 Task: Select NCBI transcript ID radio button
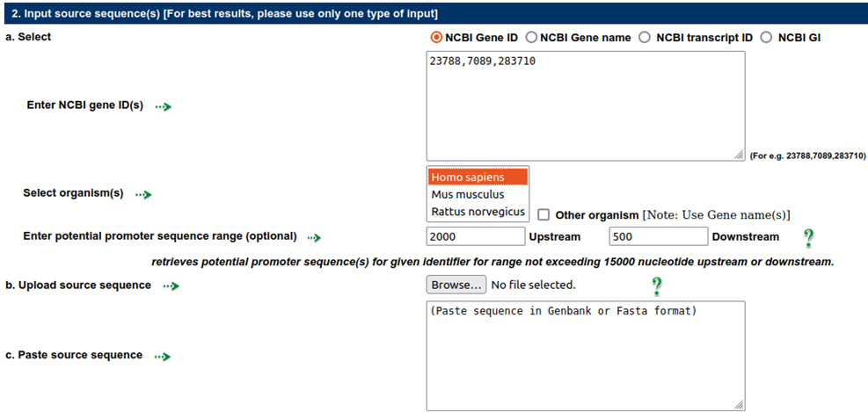click(644, 38)
